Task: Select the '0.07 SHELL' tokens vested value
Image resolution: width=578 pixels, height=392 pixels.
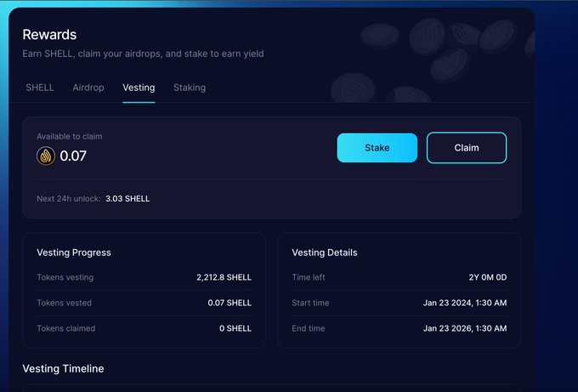Action: coord(229,303)
